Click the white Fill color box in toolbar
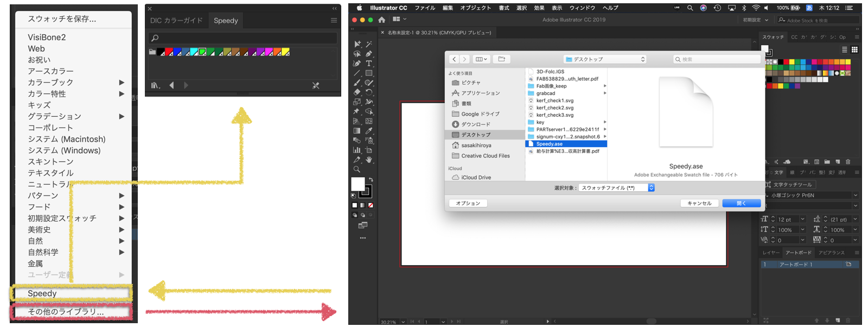Screen dimensions: 868x327 click(x=358, y=184)
